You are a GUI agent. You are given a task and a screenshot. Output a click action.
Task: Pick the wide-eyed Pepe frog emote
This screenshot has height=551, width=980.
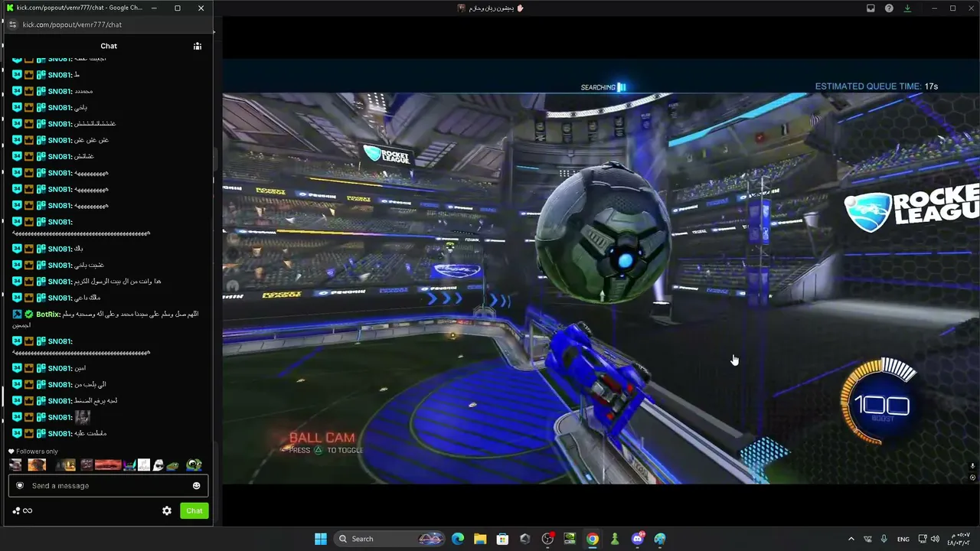pyautogui.click(x=194, y=465)
